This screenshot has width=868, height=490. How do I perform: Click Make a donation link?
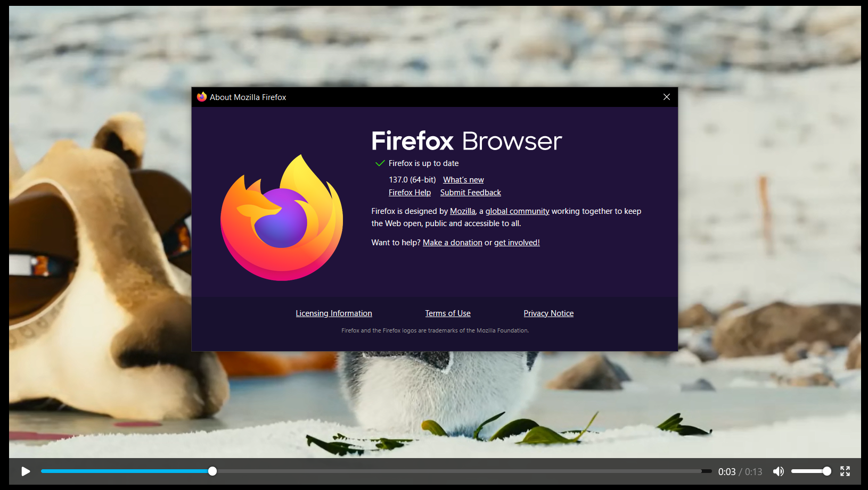[453, 243]
